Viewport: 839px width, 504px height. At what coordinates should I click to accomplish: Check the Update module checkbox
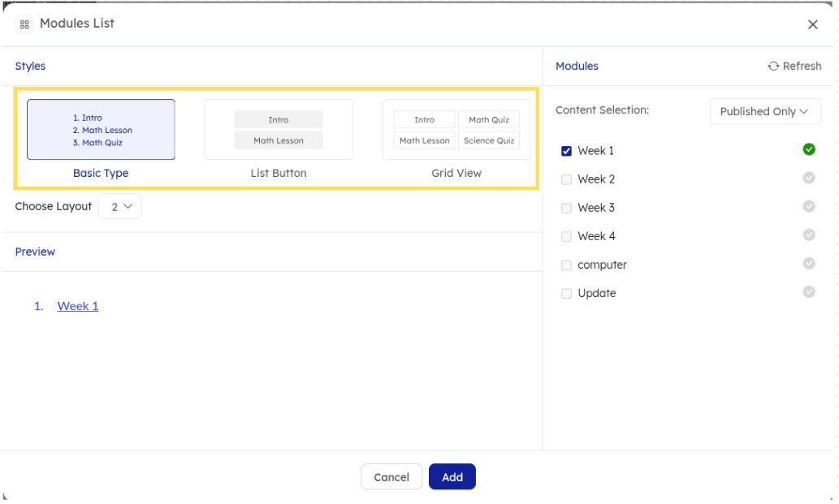coord(567,294)
